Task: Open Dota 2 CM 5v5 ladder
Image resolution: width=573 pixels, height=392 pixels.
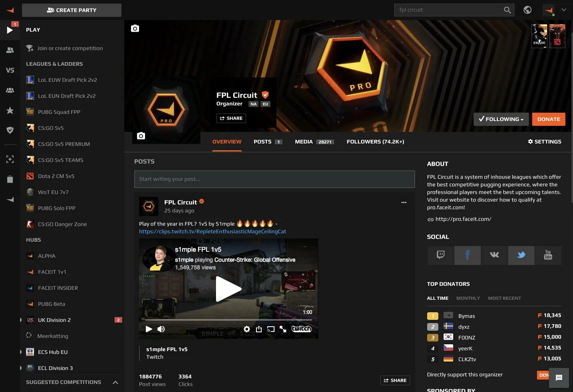Action: click(x=56, y=176)
